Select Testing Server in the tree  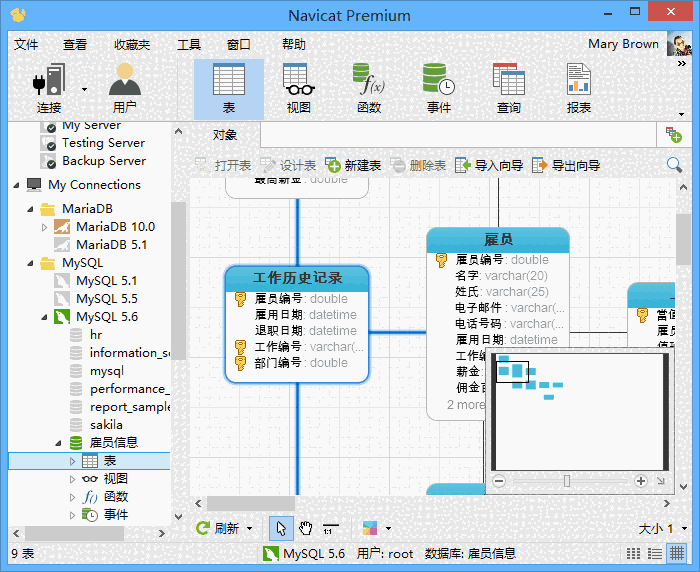[103, 143]
